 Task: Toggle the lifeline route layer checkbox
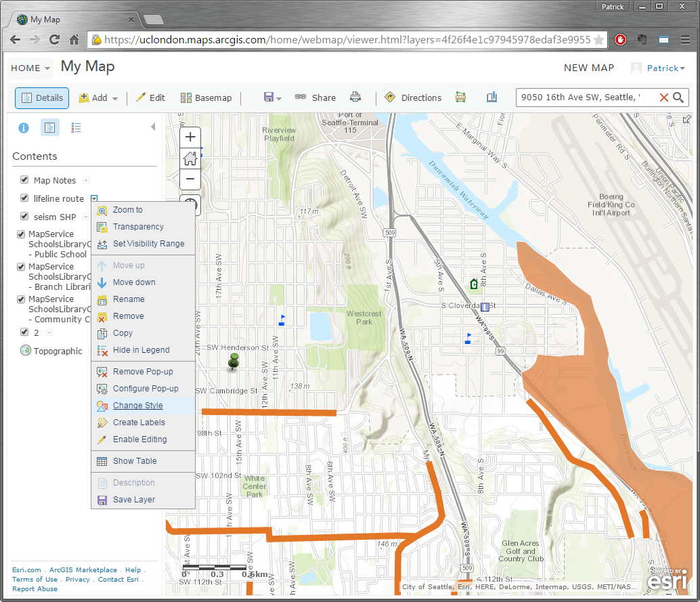[24, 198]
